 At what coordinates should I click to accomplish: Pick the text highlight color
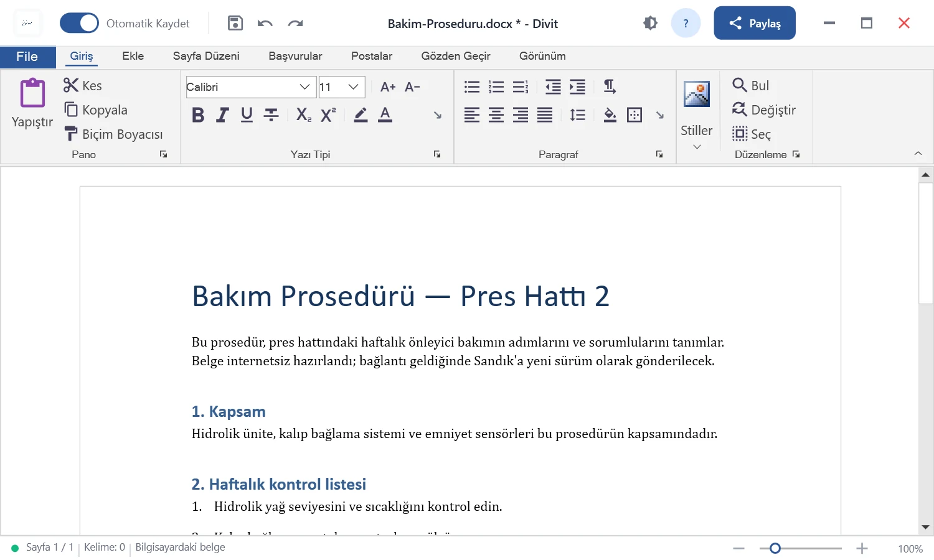click(x=361, y=114)
